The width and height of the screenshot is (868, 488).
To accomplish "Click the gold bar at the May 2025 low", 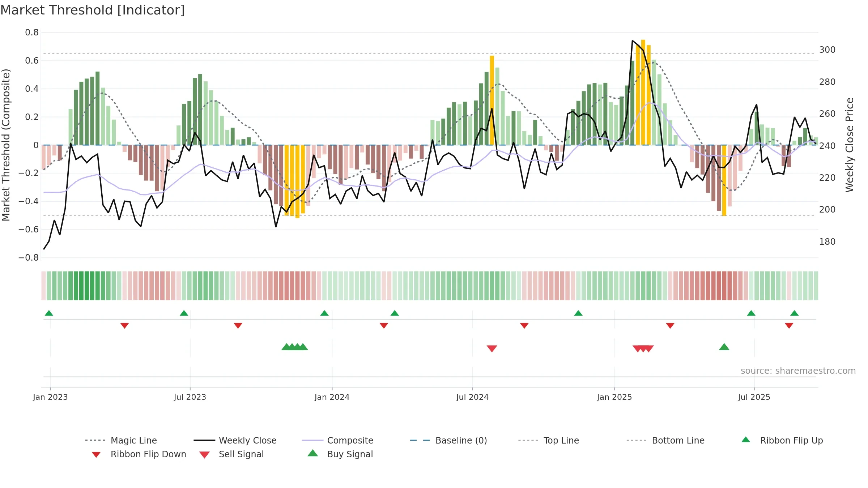I will 724,180.
